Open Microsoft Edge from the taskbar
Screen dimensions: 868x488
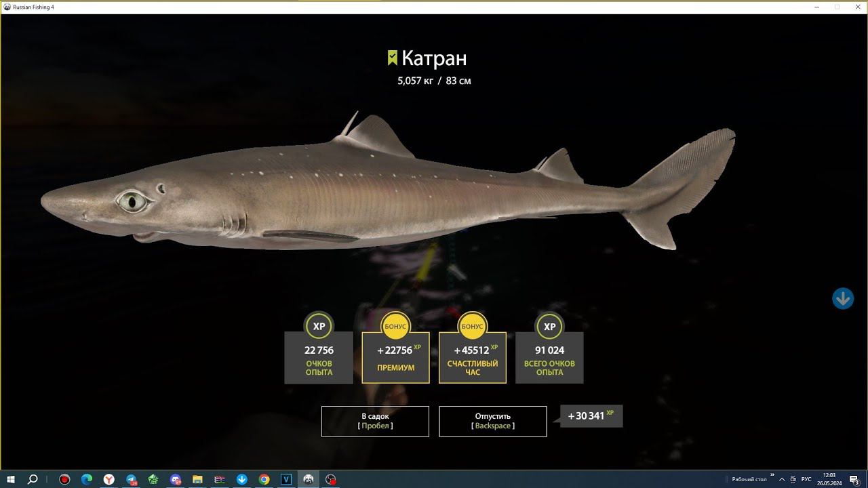click(x=87, y=479)
